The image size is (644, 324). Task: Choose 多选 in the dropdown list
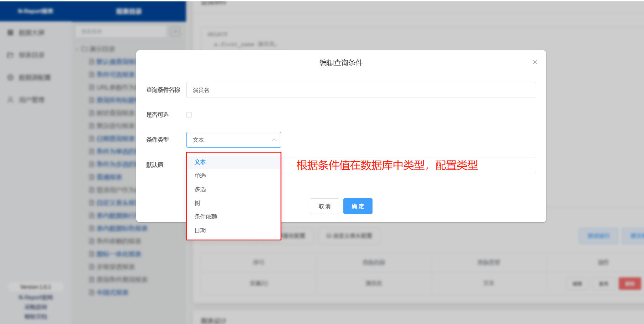coord(200,189)
